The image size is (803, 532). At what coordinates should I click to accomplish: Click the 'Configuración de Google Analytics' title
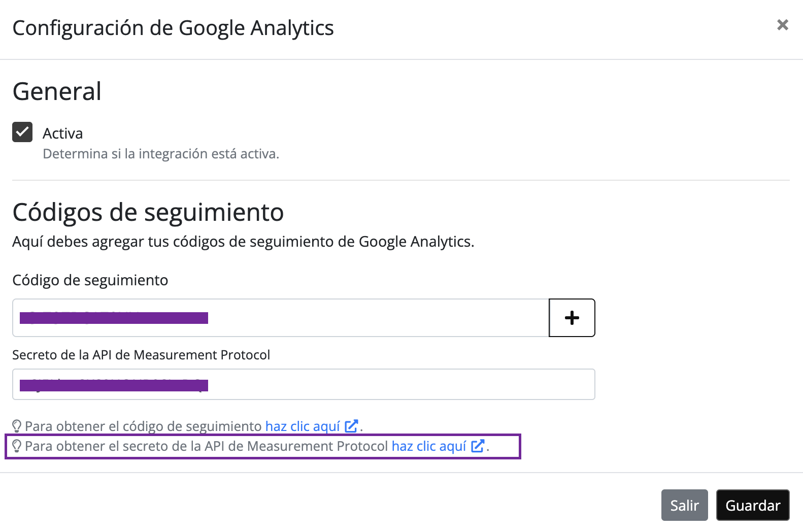coord(173,28)
